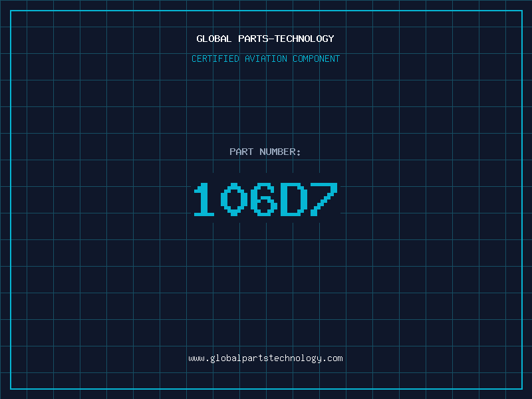Select the CERTIFIED AVIATION COMPONENT subtitle
Image resolution: width=532 pixels, height=399 pixels.
tap(265, 59)
